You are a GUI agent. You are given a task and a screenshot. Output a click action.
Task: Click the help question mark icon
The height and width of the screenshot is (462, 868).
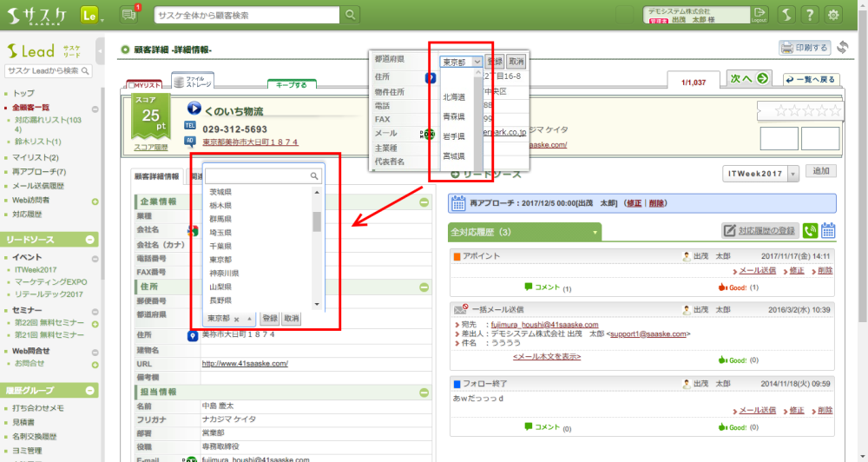coord(809,15)
